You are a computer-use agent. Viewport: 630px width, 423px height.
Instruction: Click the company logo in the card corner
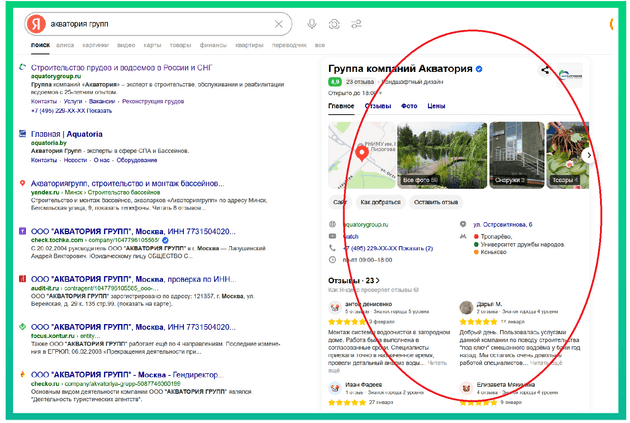(x=570, y=75)
